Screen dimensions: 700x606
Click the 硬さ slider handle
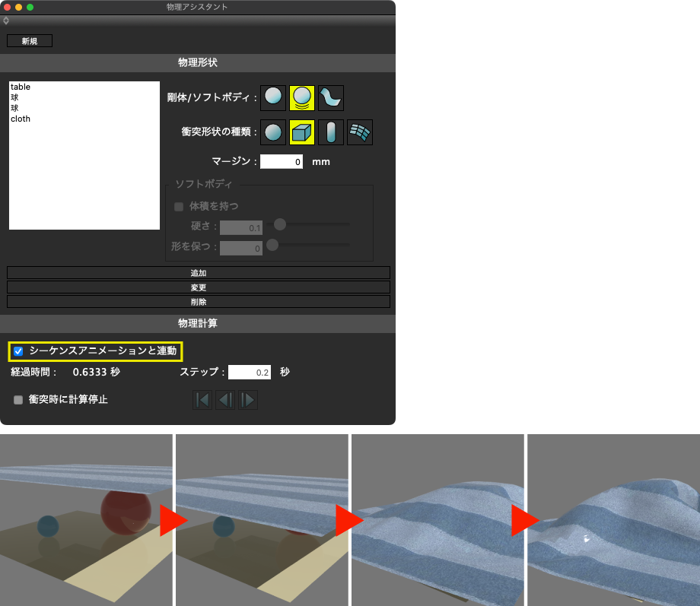pos(279,224)
